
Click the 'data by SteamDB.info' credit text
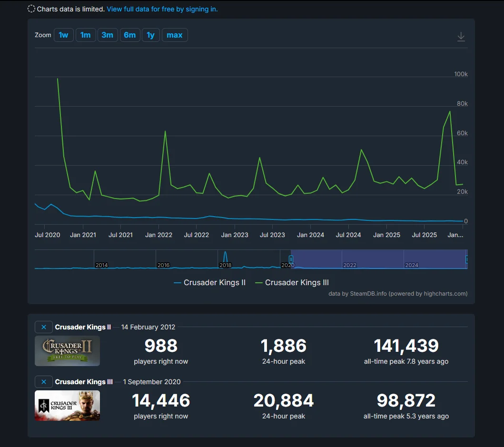point(398,294)
